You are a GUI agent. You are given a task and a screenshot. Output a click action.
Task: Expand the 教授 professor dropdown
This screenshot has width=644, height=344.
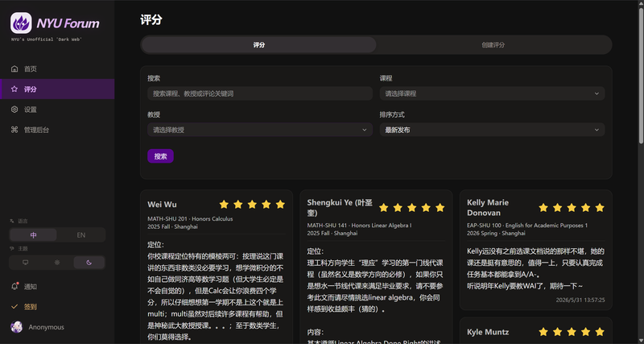260,130
